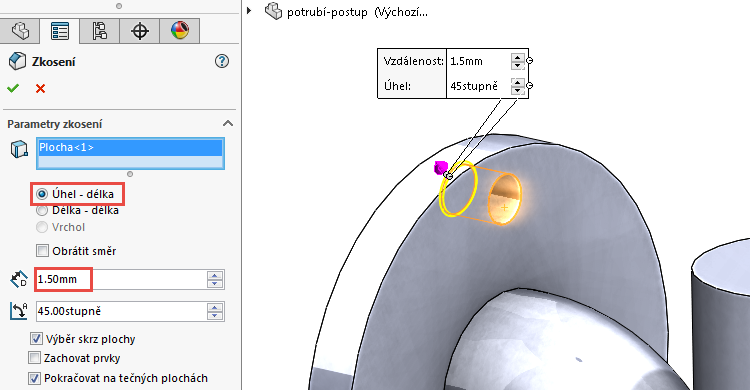750x390 pixels.
Task: Click the Vzdálenost 1.5mm callout field
Action: click(479, 61)
